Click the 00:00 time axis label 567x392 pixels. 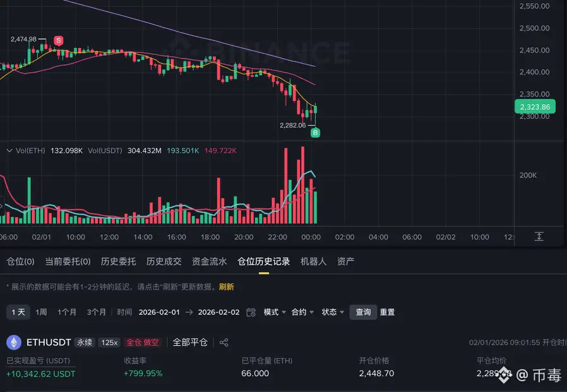[311, 237]
